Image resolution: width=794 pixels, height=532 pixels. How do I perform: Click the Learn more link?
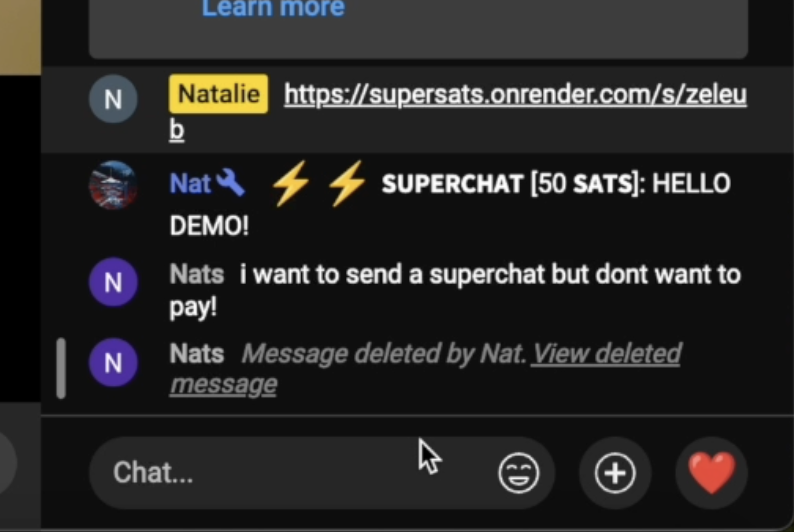coord(273,8)
